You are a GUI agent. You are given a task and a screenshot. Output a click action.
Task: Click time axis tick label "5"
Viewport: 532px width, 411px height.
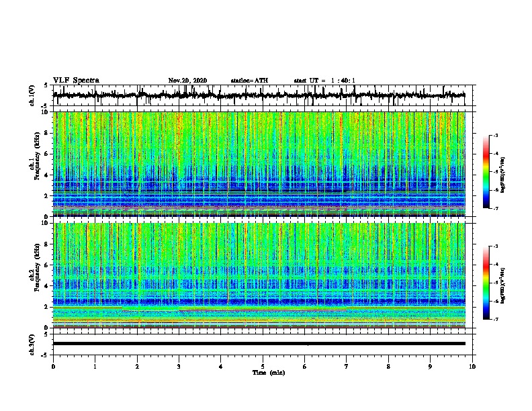point(263,366)
